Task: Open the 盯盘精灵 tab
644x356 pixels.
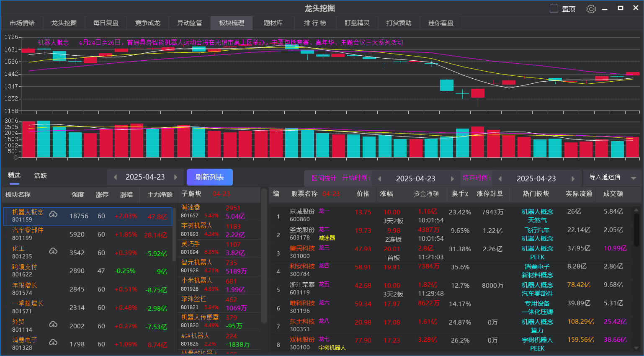Action: pyautogui.click(x=357, y=23)
